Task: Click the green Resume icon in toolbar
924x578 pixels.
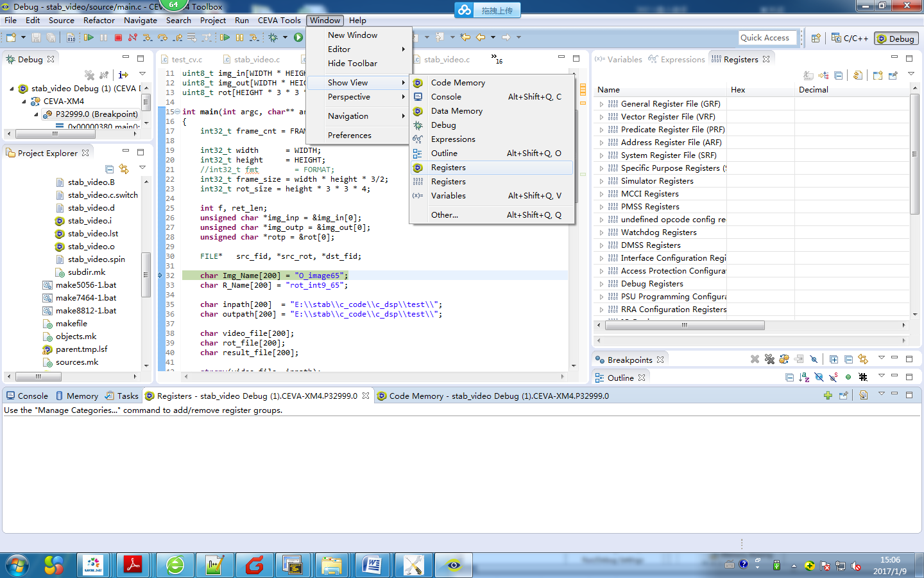Action: point(89,38)
